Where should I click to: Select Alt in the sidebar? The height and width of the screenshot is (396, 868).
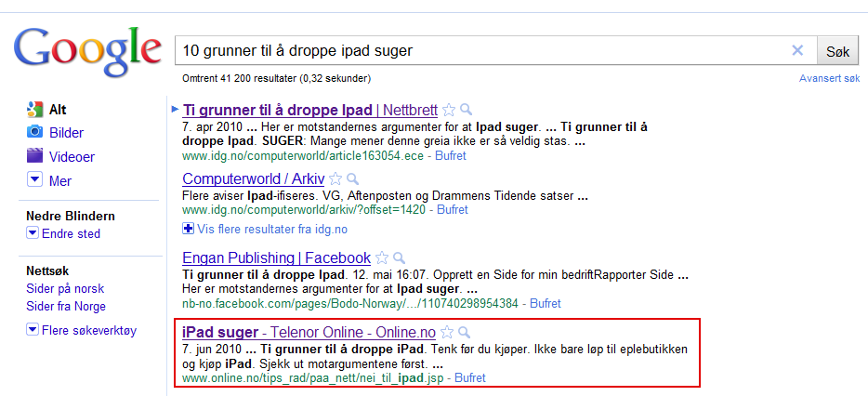58,110
